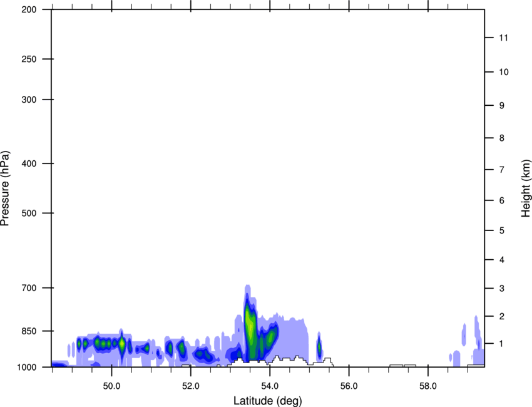Select the 700 pressure tick label
This screenshot has height=407, width=532.
(29, 287)
